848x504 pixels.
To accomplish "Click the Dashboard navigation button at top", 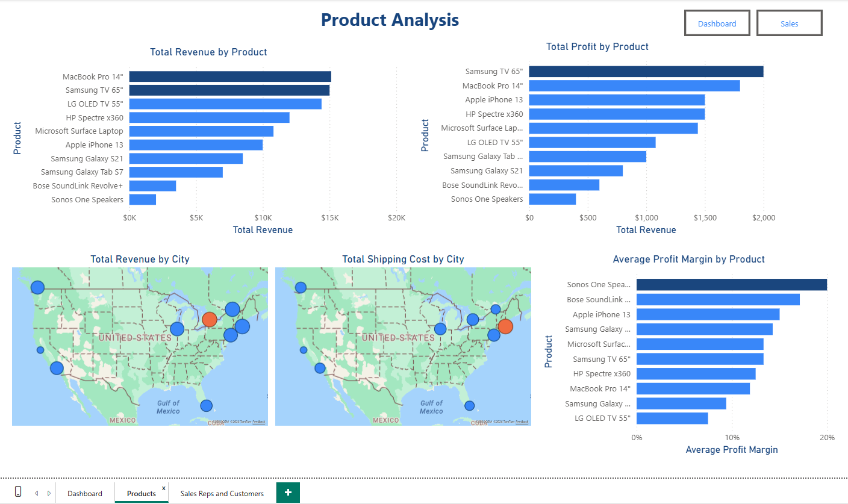I will click(x=717, y=23).
